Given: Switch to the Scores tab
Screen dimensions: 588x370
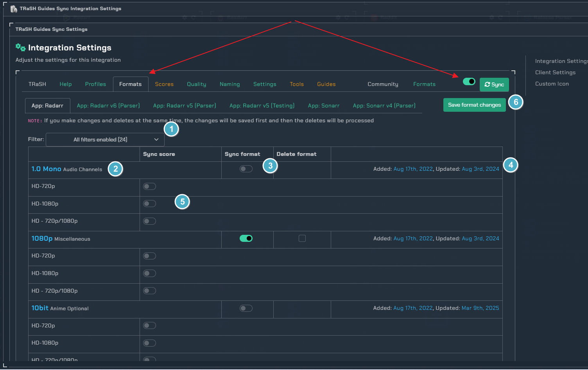Looking at the screenshot, I should (164, 84).
